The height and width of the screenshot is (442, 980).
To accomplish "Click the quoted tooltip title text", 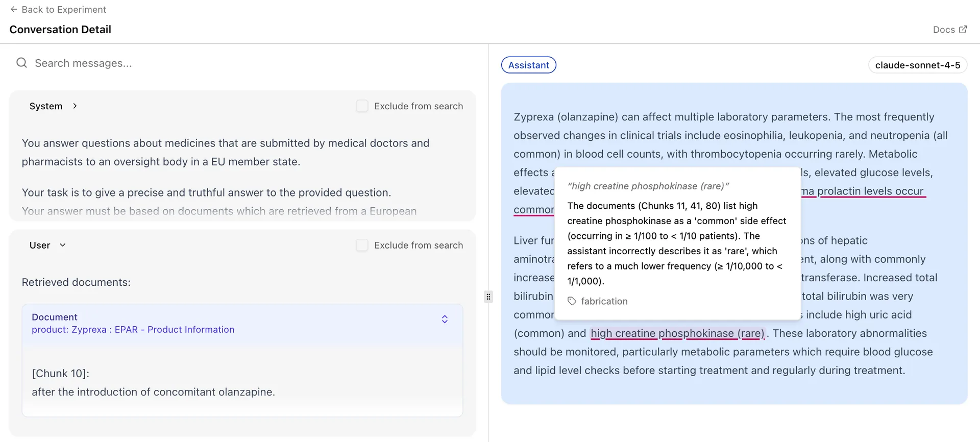I will [648, 186].
